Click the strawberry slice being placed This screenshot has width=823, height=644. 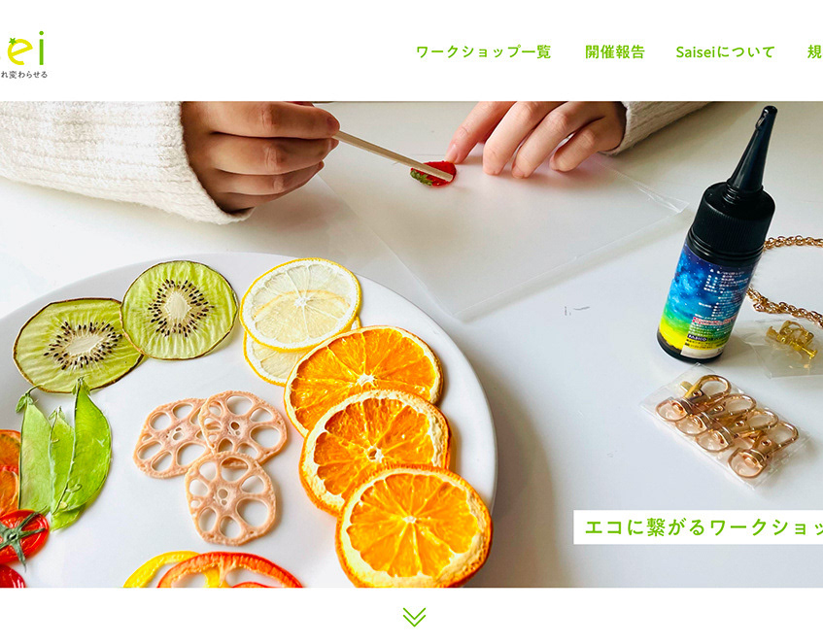(x=433, y=173)
